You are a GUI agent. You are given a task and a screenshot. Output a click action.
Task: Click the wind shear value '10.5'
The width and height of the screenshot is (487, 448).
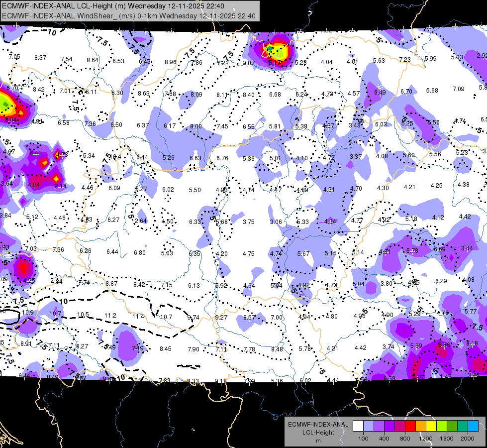(83, 315)
